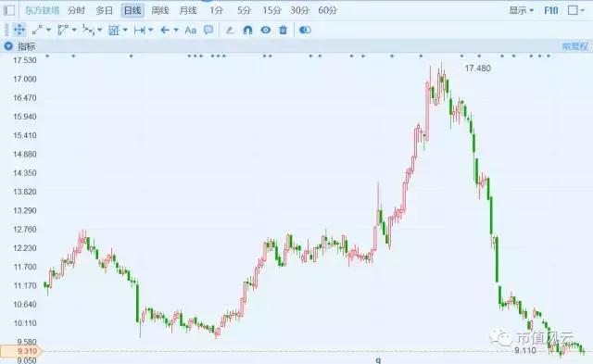
Task: Open the layout icon's dropdown arrow
Action: pyautogui.click(x=583, y=10)
